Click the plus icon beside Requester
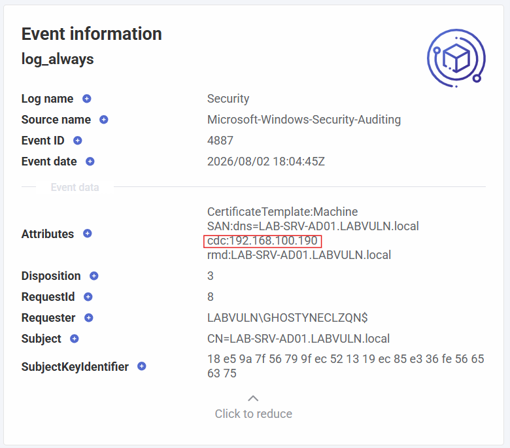The height and width of the screenshot is (448, 510). point(89,318)
